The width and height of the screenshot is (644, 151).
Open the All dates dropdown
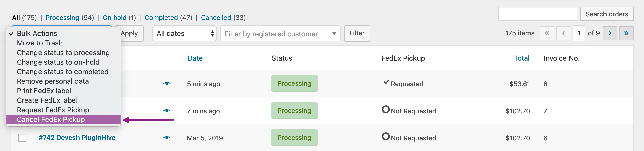pyautogui.click(x=184, y=33)
